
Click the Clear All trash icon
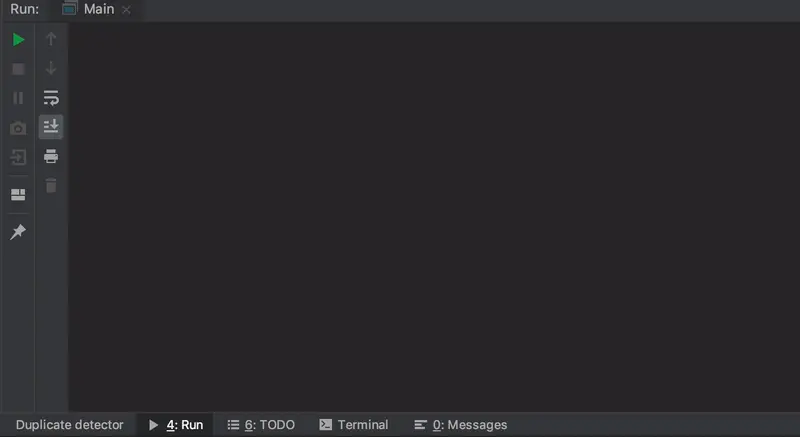pyautogui.click(x=51, y=185)
